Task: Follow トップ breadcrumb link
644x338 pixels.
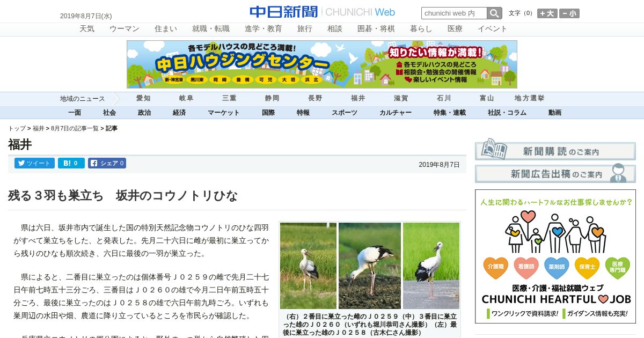Action: 17,129
